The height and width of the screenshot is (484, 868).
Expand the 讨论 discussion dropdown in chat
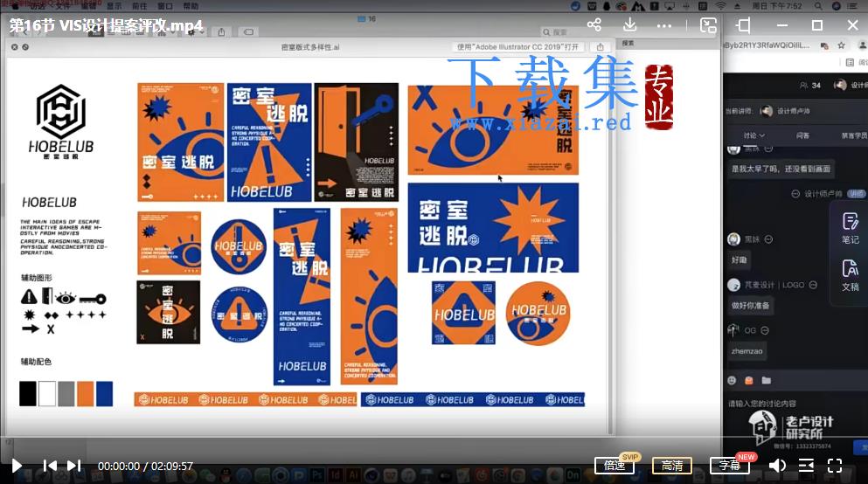pos(754,135)
